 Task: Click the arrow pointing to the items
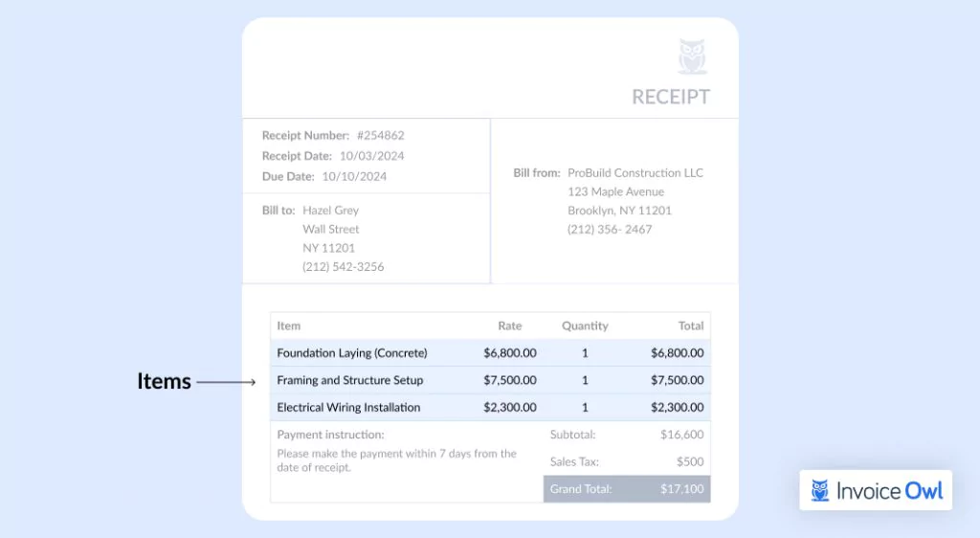coord(226,382)
